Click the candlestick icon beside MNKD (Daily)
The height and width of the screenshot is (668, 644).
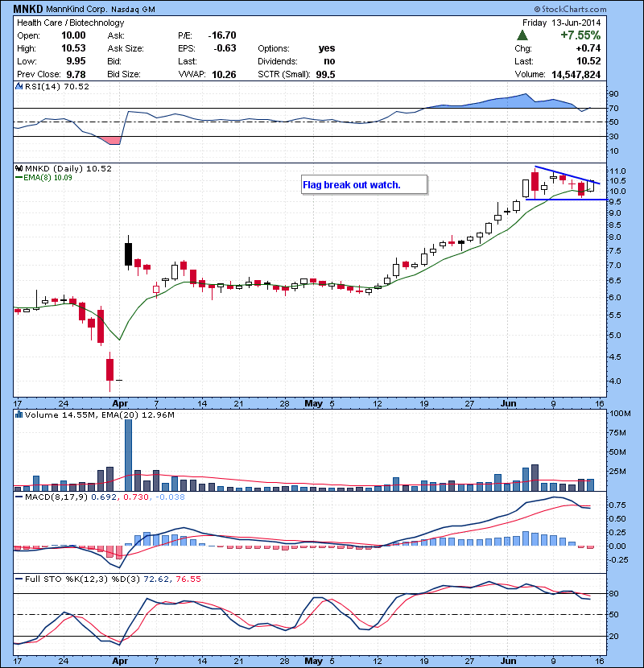point(19,169)
